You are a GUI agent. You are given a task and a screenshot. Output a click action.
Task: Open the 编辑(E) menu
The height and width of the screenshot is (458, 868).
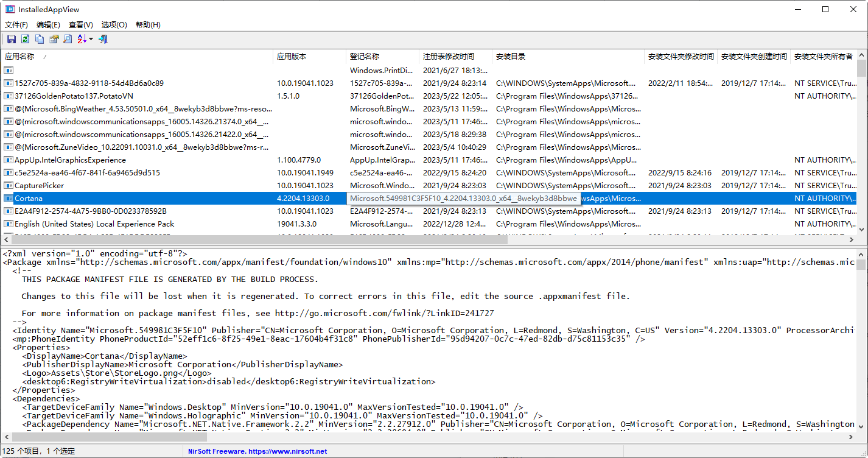[48, 25]
